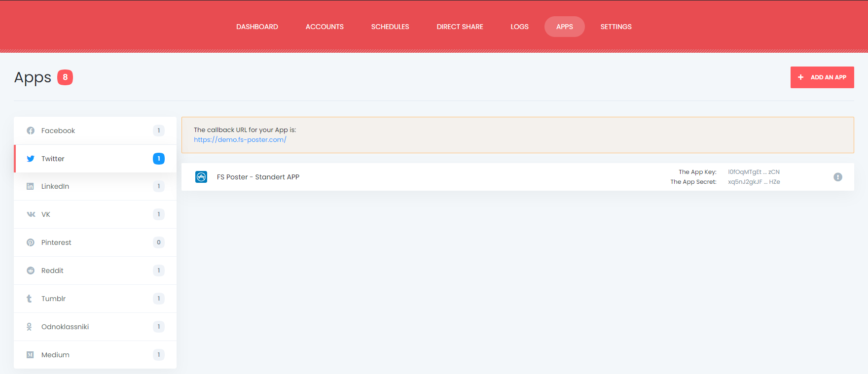Click the Add an App button label
The image size is (868, 374).
(829, 77)
